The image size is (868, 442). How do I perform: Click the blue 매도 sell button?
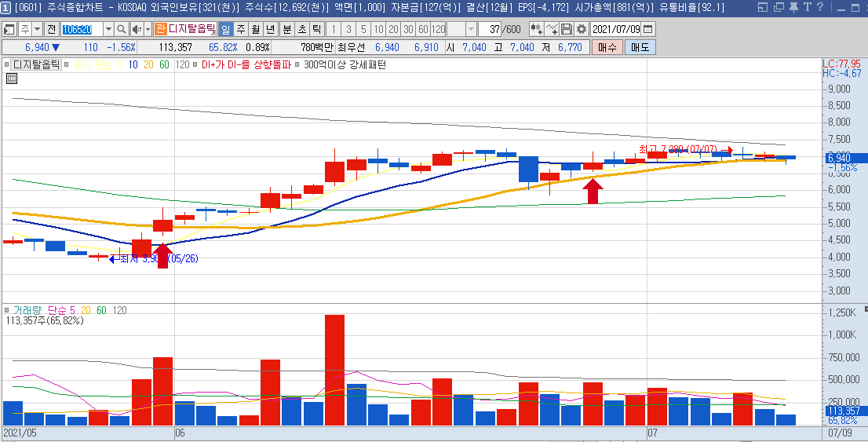[x=640, y=48]
